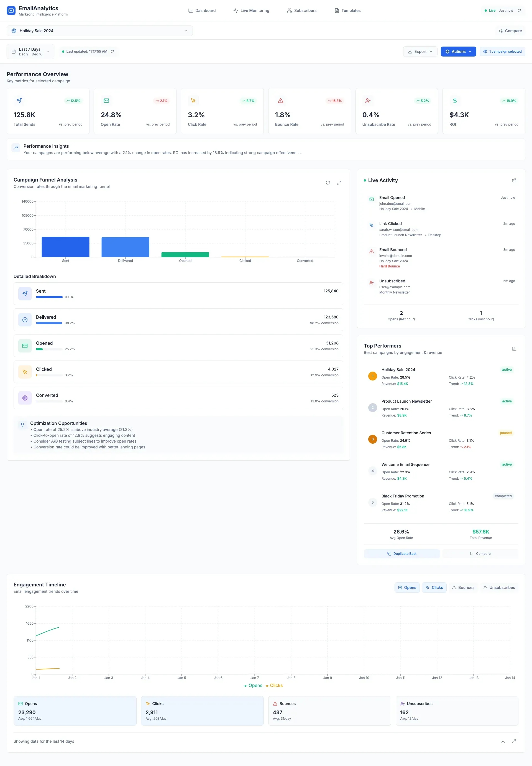Image resolution: width=532 pixels, height=766 pixels.
Task: Toggle Bounces series on Engagement Timeline
Action: [x=463, y=587]
